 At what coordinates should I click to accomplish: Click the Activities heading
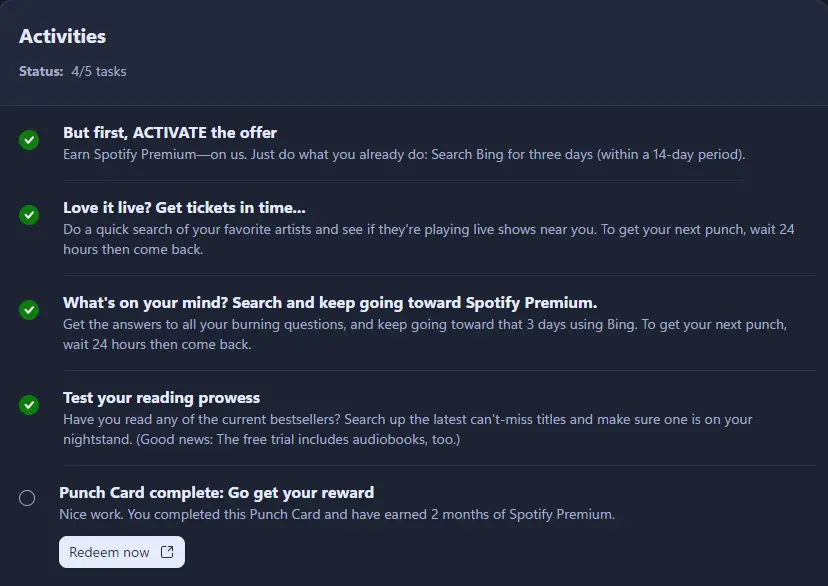pos(62,36)
